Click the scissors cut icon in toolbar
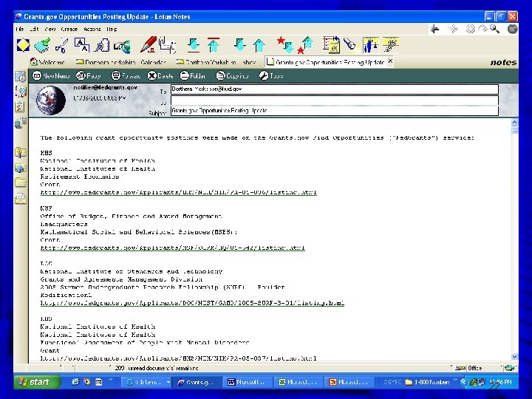532x399 pixels. pos(62,46)
